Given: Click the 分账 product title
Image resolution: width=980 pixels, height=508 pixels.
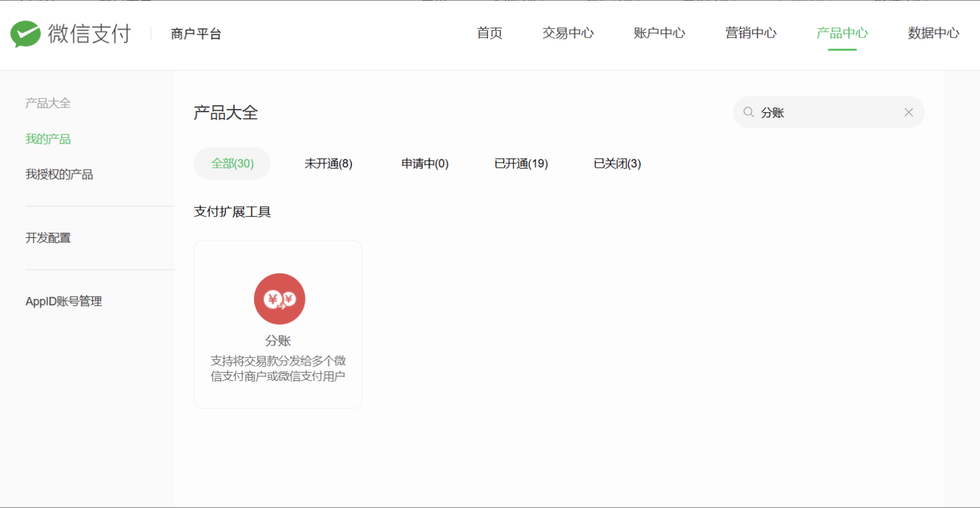Looking at the screenshot, I should [278, 341].
